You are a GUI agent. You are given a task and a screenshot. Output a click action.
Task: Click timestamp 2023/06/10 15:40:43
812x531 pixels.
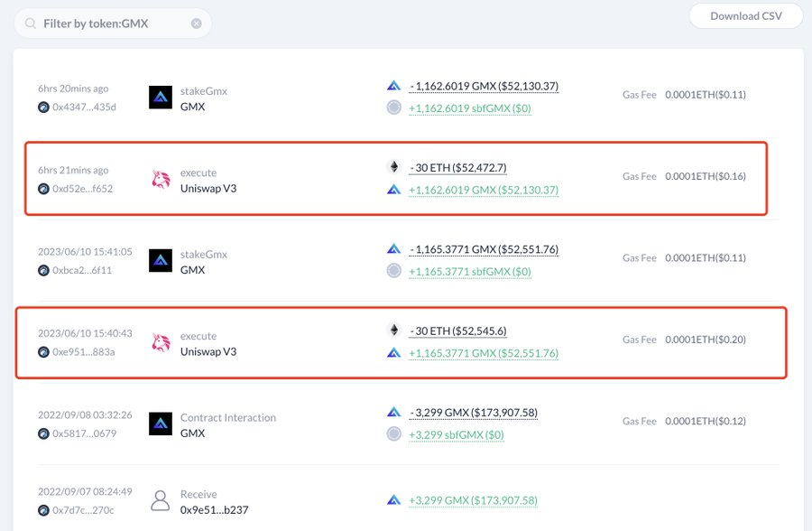pyautogui.click(x=85, y=333)
